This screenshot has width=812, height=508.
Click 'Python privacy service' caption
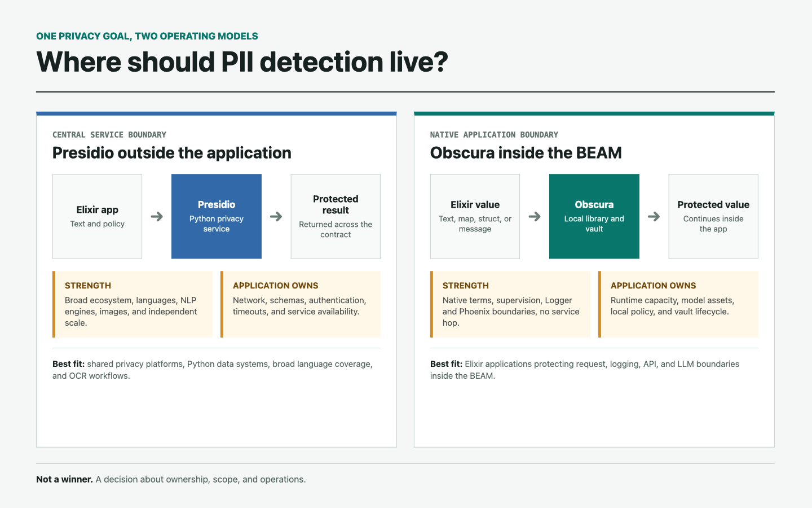pyautogui.click(x=217, y=224)
